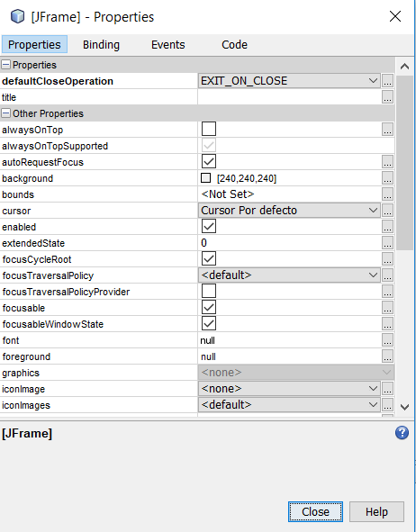Viewport: 416px width, 532px height.
Task: Uncheck the autoRequestFocus checkbox
Action: coord(209,161)
